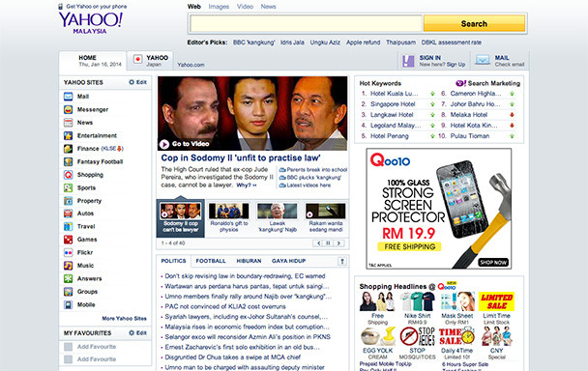Open the Sports icon in sidebar
Screen dimensions: 588x371
pyautogui.click(x=68, y=187)
